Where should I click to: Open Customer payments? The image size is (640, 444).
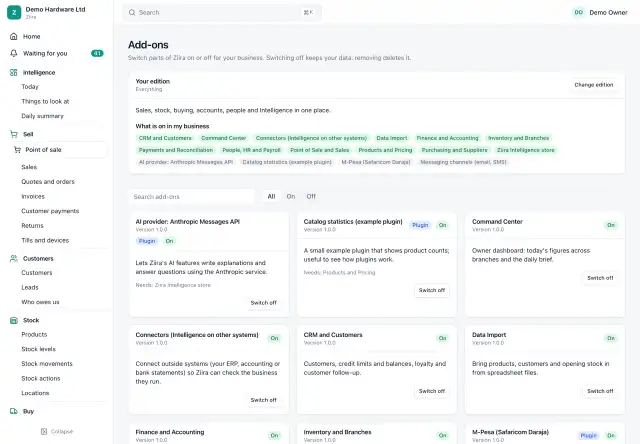pyautogui.click(x=50, y=211)
